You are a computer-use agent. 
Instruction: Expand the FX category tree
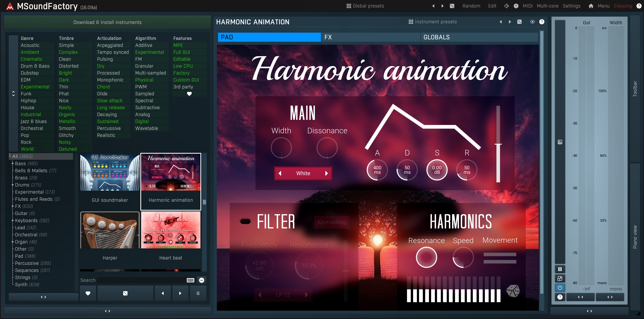point(13,206)
